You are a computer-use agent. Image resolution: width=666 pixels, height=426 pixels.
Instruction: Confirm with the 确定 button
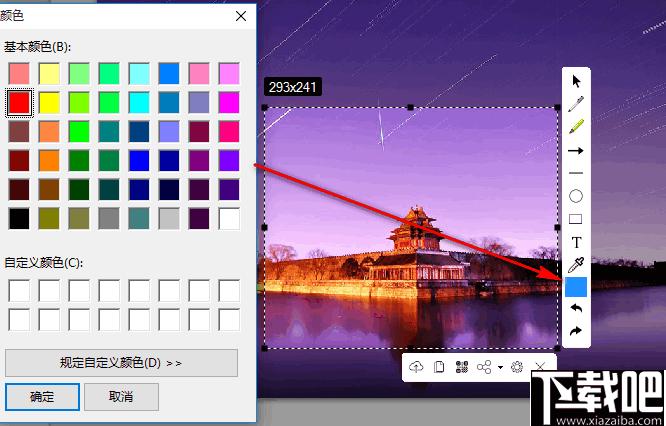coord(42,397)
